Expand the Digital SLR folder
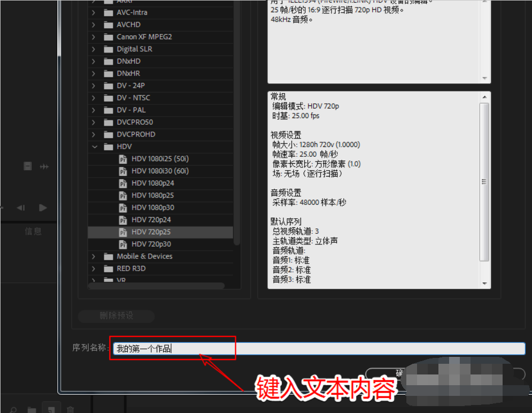The height and width of the screenshot is (413, 532). point(94,49)
